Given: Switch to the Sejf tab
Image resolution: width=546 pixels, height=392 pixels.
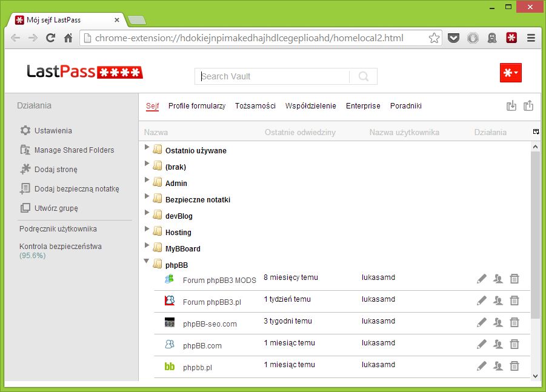Looking at the screenshot, I should tap(152, 106).
